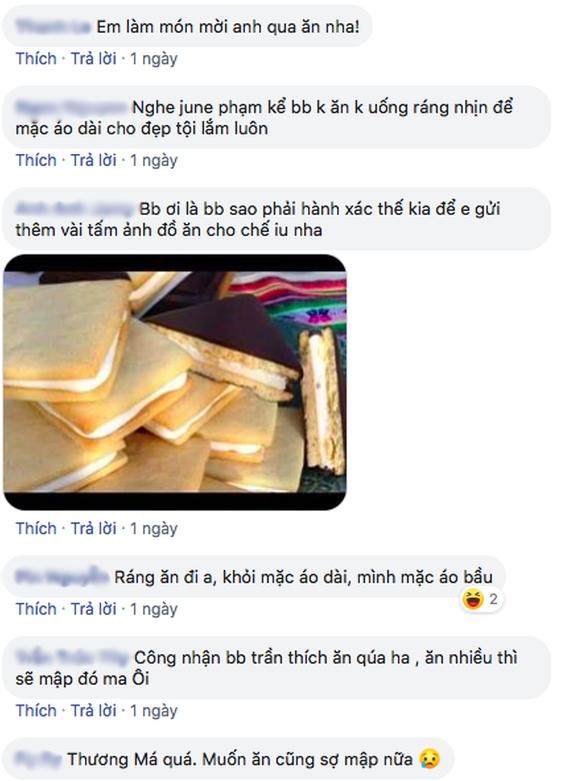The image size is (563, 781).
Task: Open the blurred commenter profile before 'Ráng ăn đi a'
Action: pyautogui.click(x=62, y=577)
